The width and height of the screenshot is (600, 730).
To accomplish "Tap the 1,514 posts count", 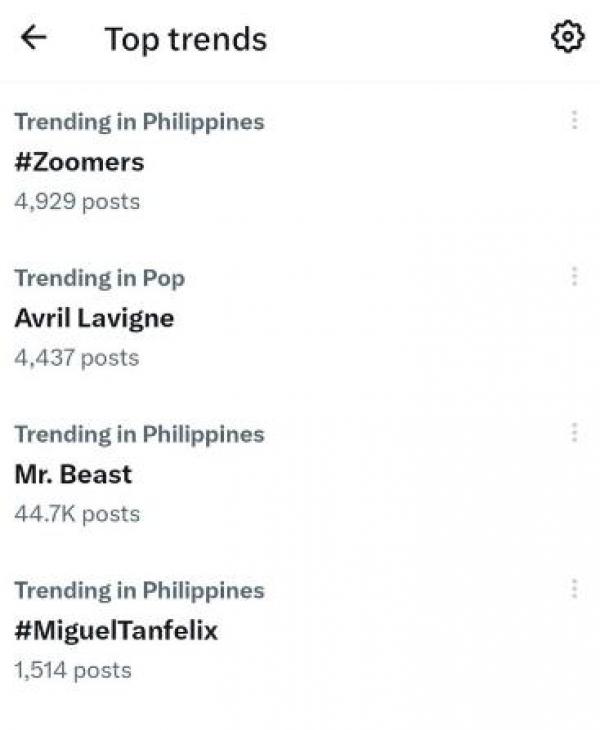I will [73, 669].
